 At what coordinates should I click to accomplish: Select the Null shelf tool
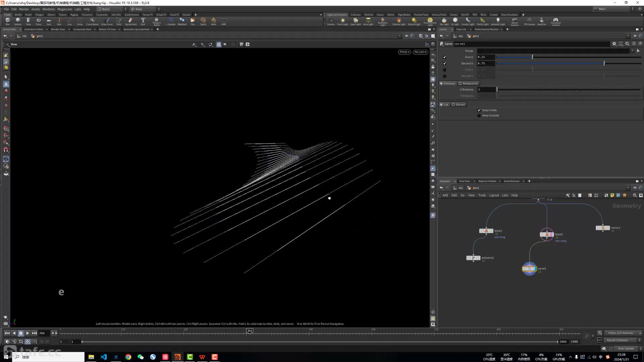(x=59, y=21)
